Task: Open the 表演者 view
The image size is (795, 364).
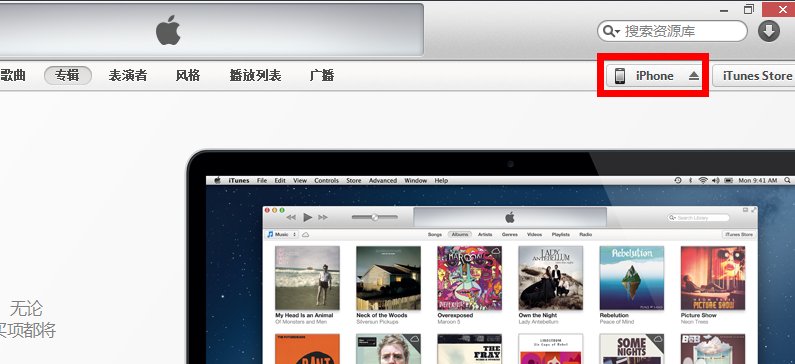Action: (x=128, y=76)
